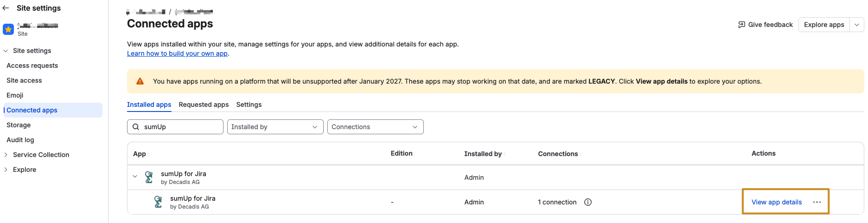Open Explore apps dropdown arrow

point(857,25)
